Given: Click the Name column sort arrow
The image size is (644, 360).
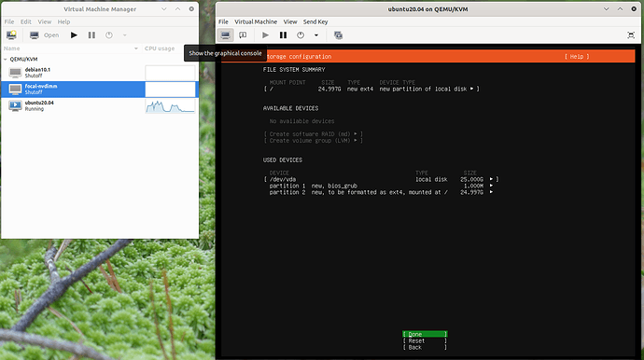Looking at the screenshot, I should click(x=136, y=48).
